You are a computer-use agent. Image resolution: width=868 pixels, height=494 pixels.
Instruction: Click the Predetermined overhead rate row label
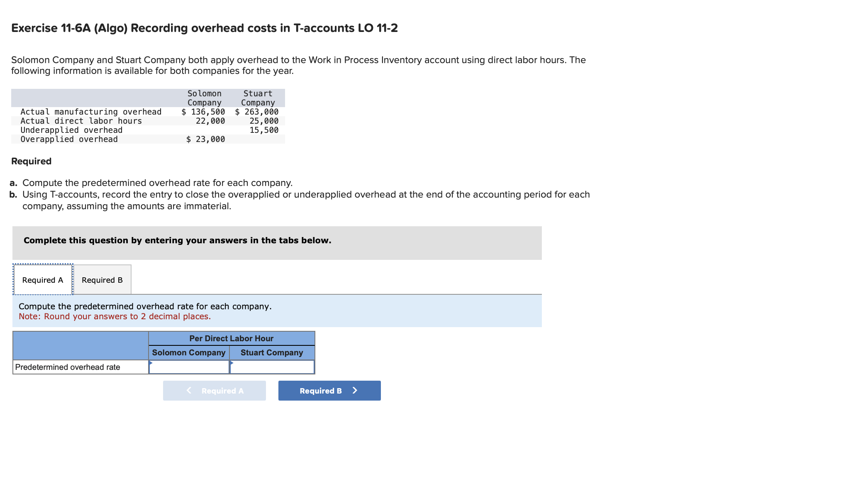coord(68,367)
